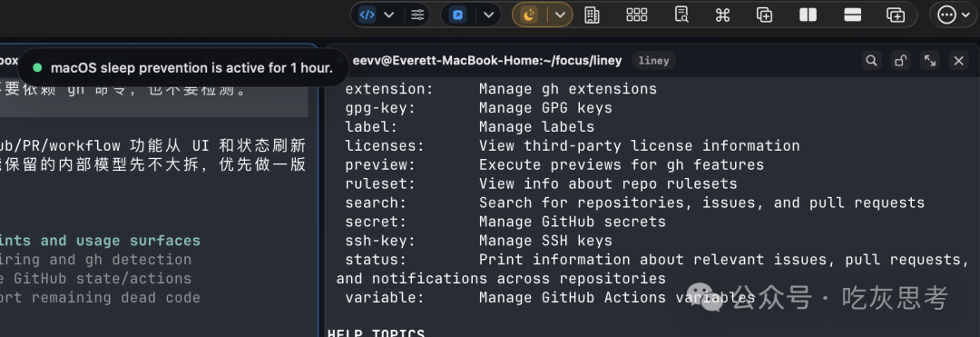Click the 'extension:' command line
The width and height of the screenshot is (980, 337).
tap(501, 89)
